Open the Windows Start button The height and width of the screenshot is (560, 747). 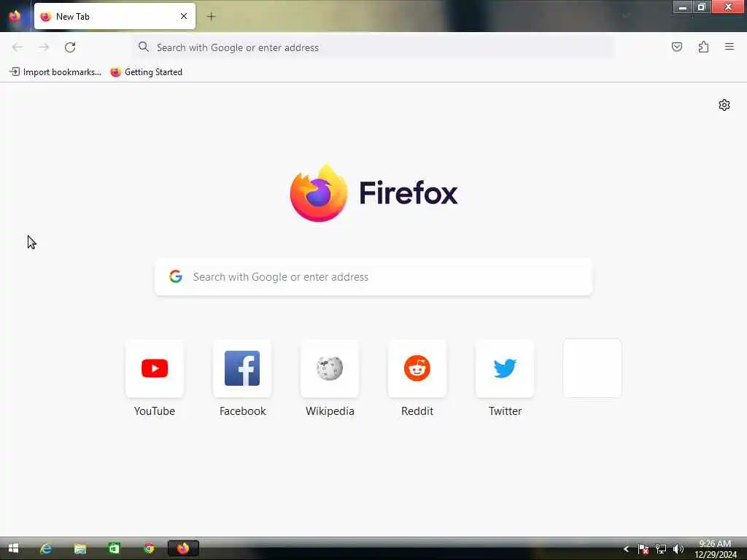click(13, 548)
